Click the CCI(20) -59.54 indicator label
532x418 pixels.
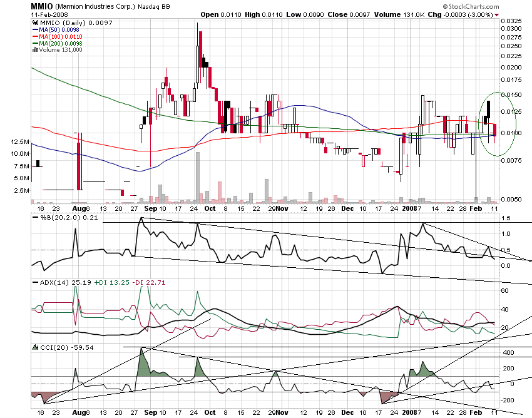point(66,347)
